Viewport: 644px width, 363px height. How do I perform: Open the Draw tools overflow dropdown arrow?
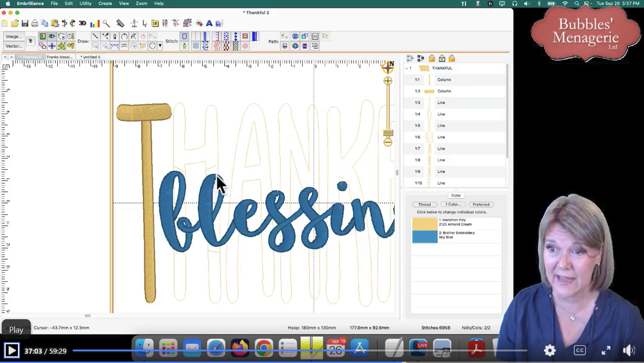pos(160,45)
